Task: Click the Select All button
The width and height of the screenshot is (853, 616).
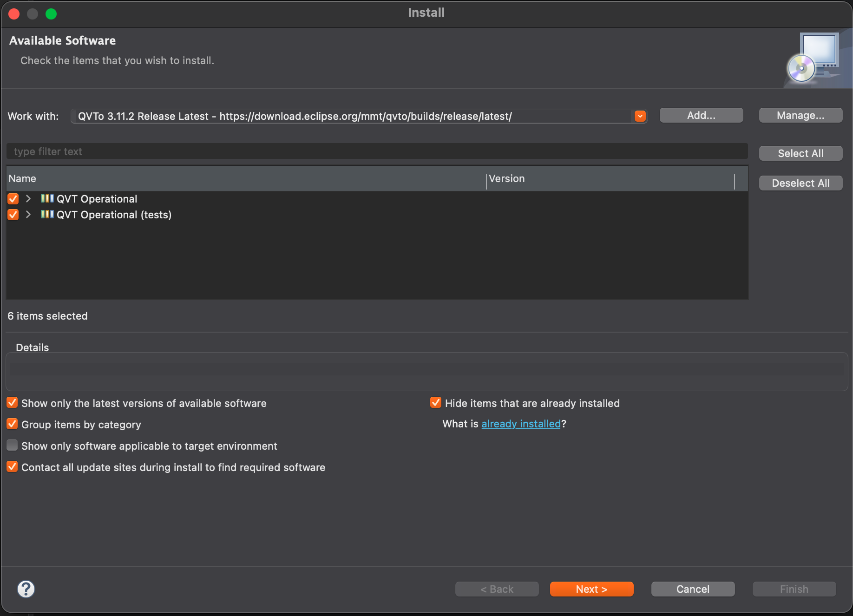Action: [x=801, y=154]
